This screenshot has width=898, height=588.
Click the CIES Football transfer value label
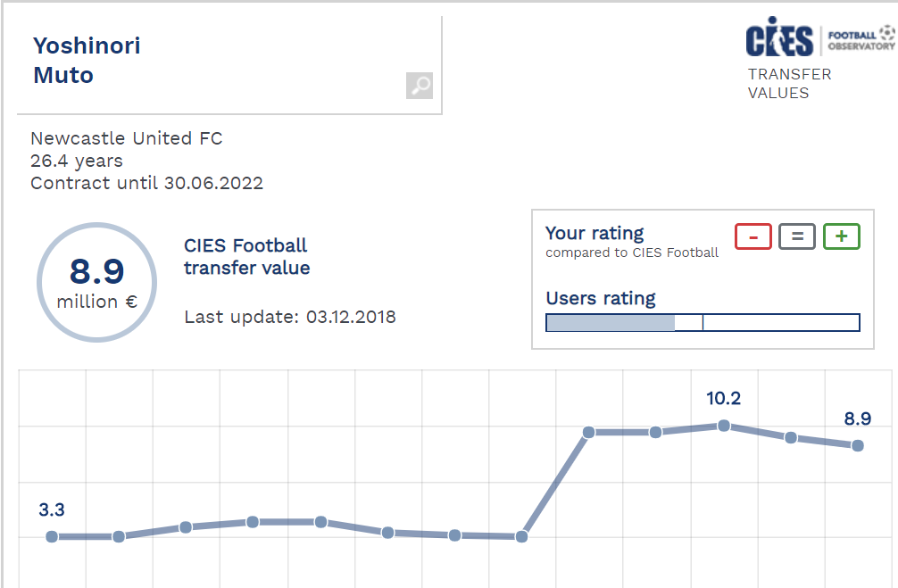[x=246, y=257]
